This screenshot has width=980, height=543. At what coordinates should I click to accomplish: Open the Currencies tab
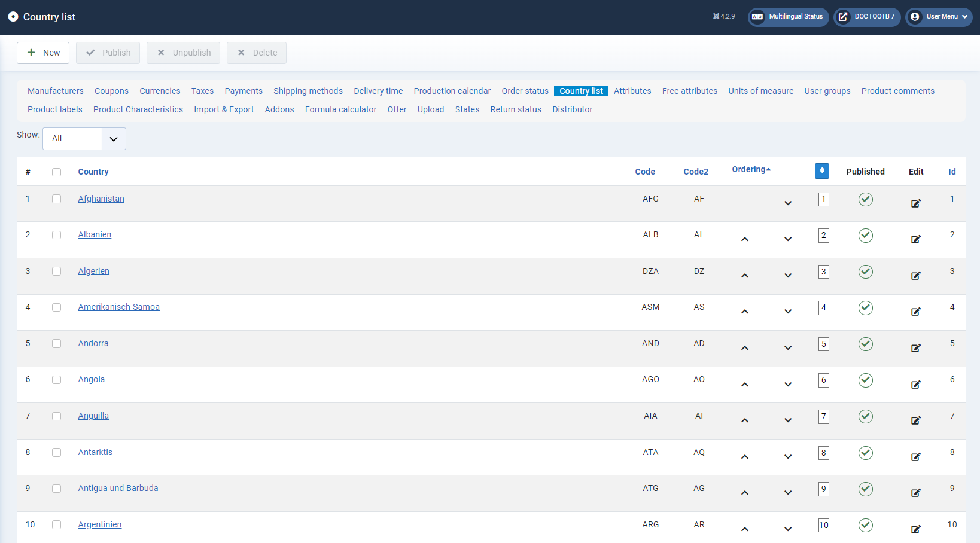point(160,91)
